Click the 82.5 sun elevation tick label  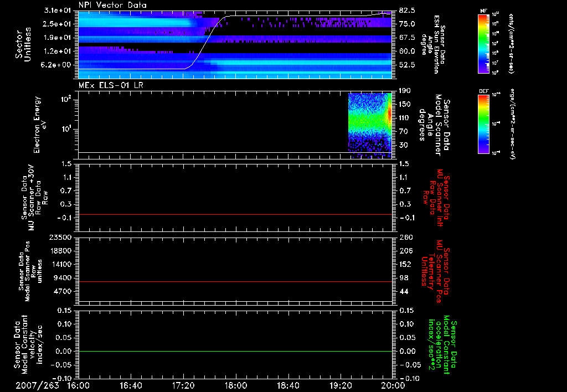[x=407, y=10]
